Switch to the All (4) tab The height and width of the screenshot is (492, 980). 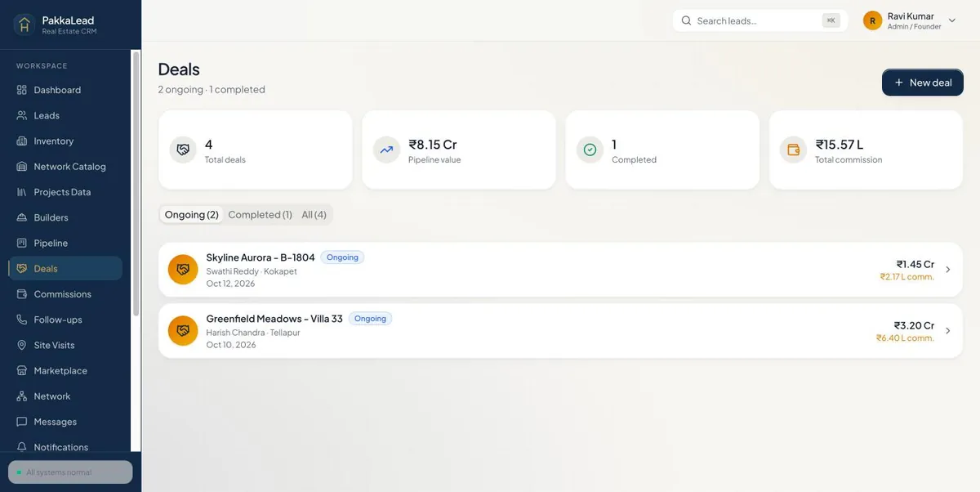pyautogui.click(x=314, y=214)
